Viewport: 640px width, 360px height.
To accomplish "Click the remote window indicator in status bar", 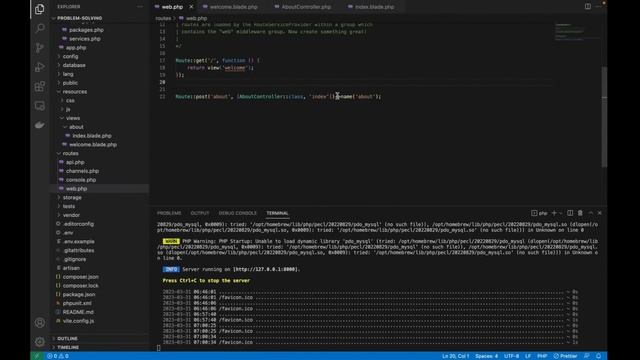I will pos(37,356).
